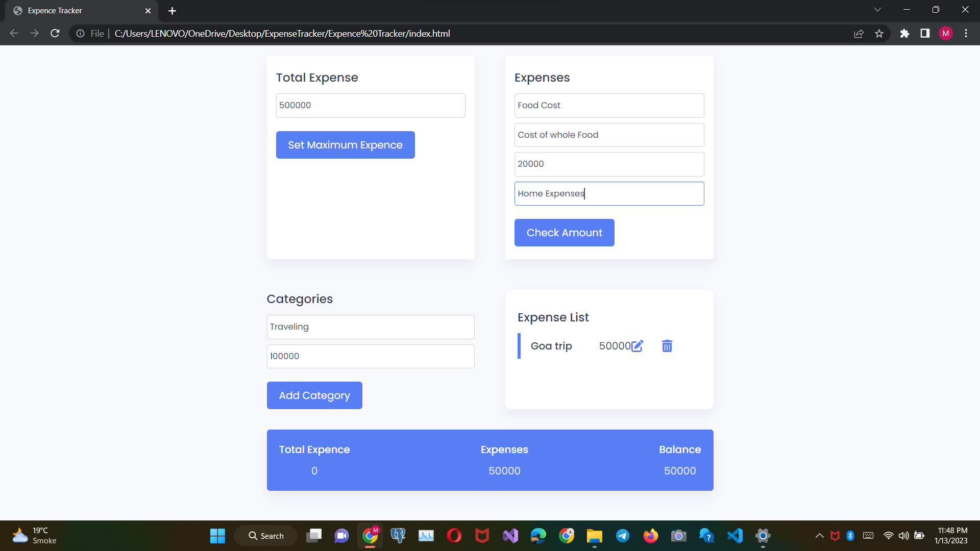The width and height of the screenshot is (980, 551).
Task: Open the Bluetooth tray icon
Action: [x=850, y=536]
